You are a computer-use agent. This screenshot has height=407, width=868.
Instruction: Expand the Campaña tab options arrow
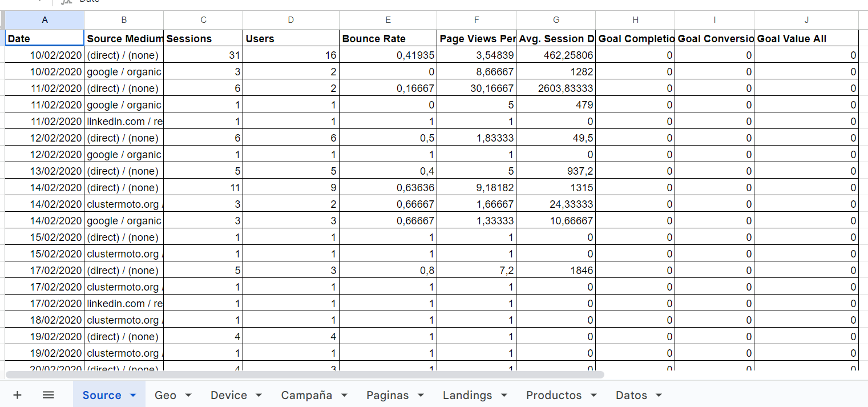coord(344,395)
